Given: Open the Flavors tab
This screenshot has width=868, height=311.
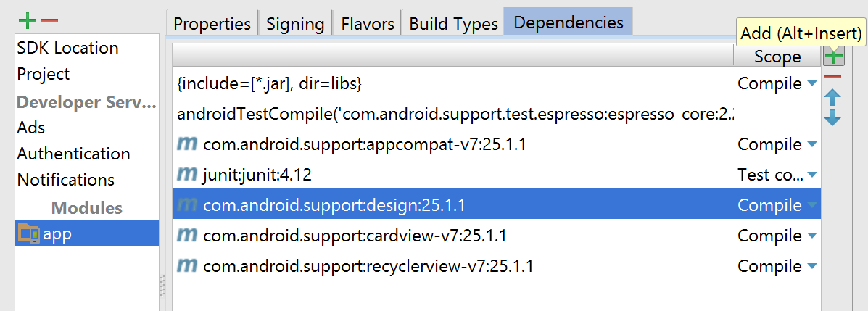Looking at the screenshot, I should (x=368, y=24).
